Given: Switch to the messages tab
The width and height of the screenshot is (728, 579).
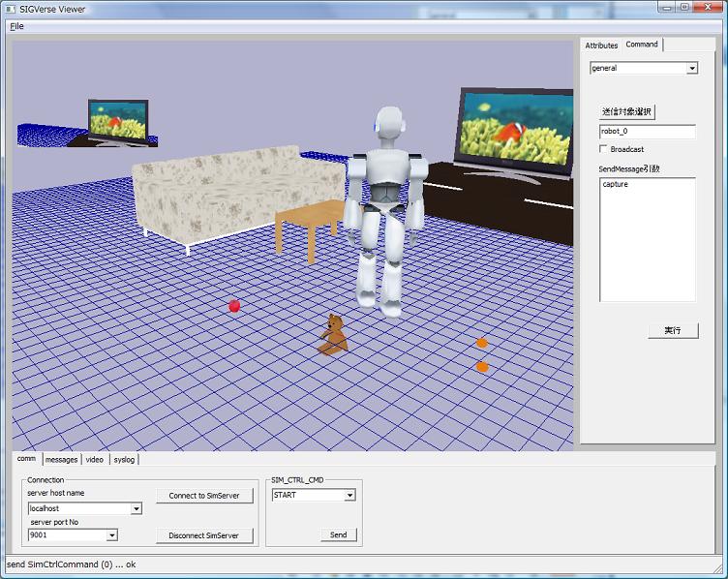Looking at the screenshot, I should tap(61, 460).
